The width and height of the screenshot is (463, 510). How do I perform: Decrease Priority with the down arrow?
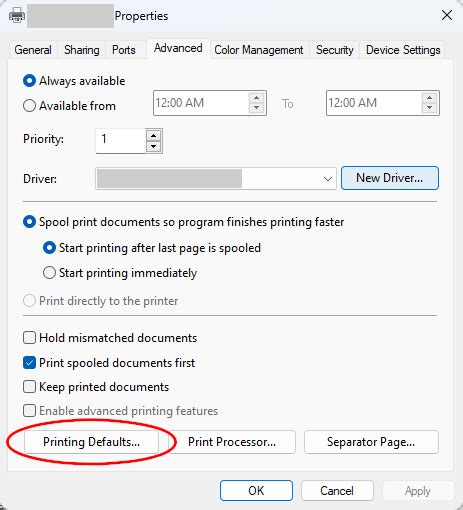153,146
